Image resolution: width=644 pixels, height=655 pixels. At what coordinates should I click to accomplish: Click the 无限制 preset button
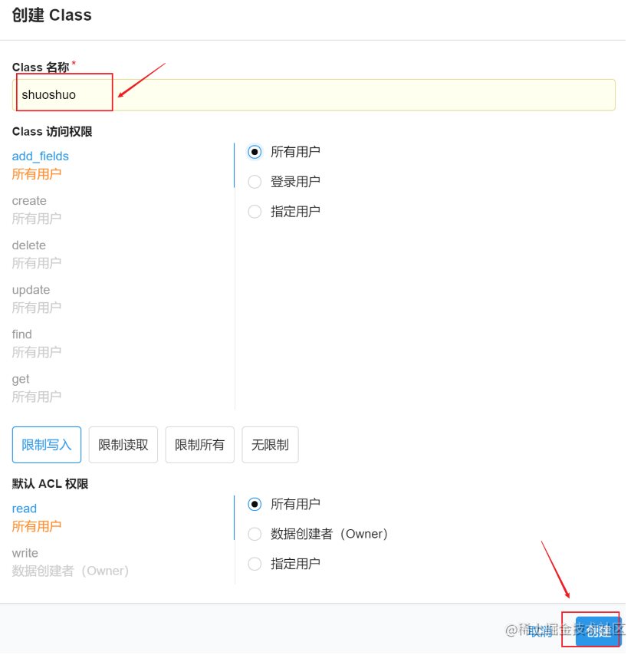click(270, 445)
